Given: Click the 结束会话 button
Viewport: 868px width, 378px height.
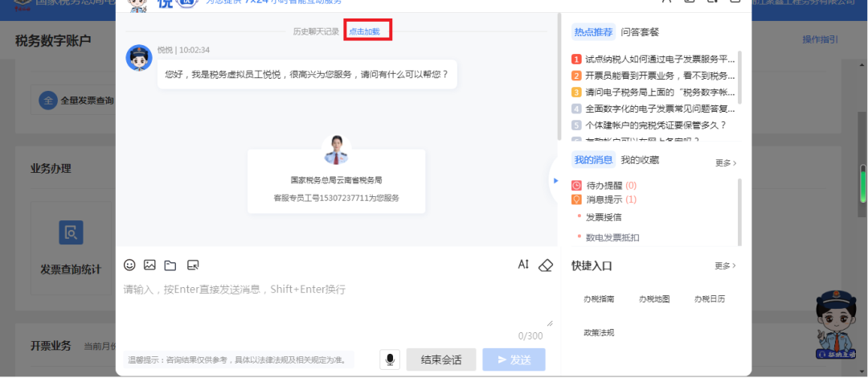Looking at the screenshot, I should pos(441,360).
